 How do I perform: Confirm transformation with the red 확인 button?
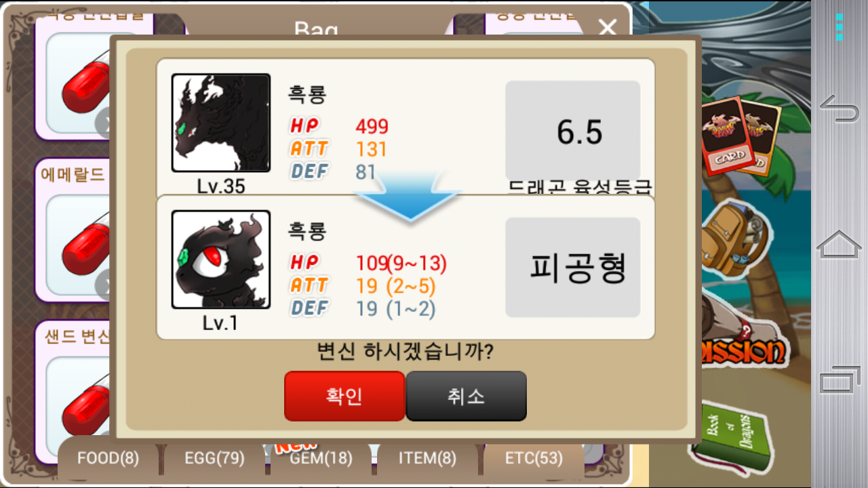(344, 396)
